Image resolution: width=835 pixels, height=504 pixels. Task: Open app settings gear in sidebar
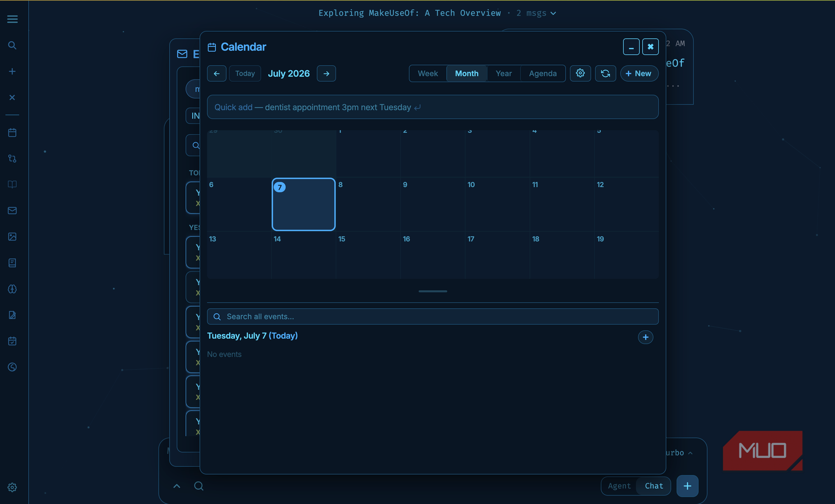click(x=12, y=487)
